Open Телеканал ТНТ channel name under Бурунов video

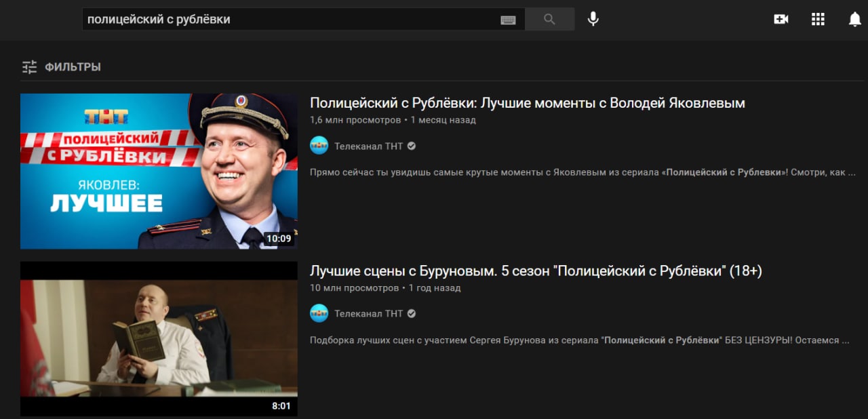[368, 313]
